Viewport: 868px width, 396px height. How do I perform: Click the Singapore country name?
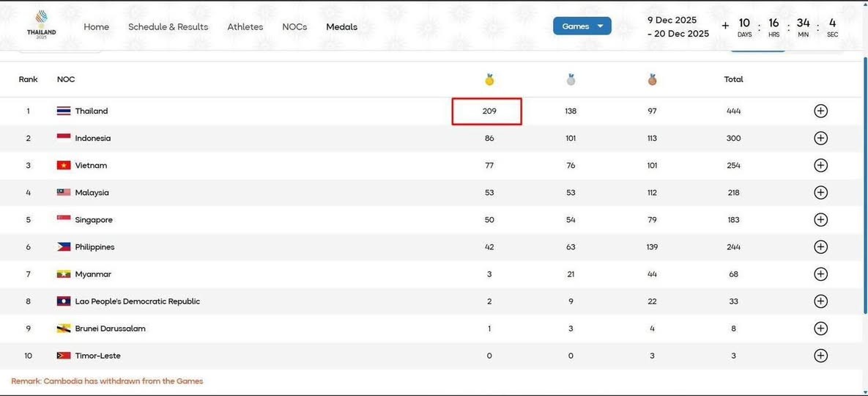click(x=94, y=220)
